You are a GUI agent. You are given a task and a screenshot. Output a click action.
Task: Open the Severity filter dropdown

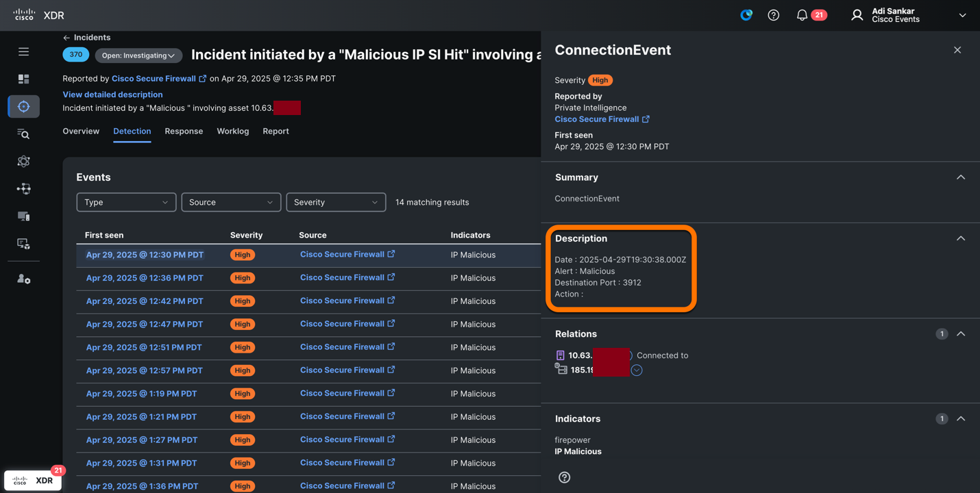[x=336, y=202]
